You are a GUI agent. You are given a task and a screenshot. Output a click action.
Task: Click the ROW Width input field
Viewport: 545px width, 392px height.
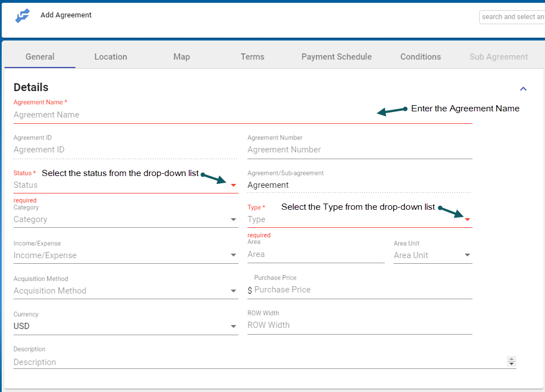[359, 325]
